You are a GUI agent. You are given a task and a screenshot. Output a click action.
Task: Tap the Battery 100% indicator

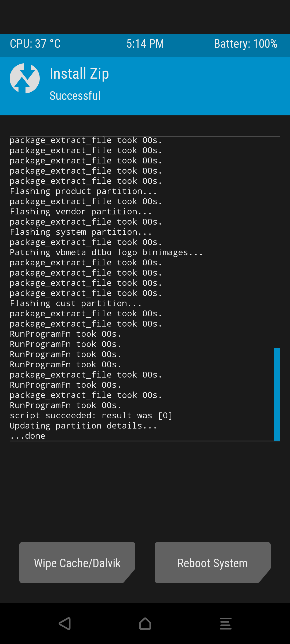[x=246, y=44]
